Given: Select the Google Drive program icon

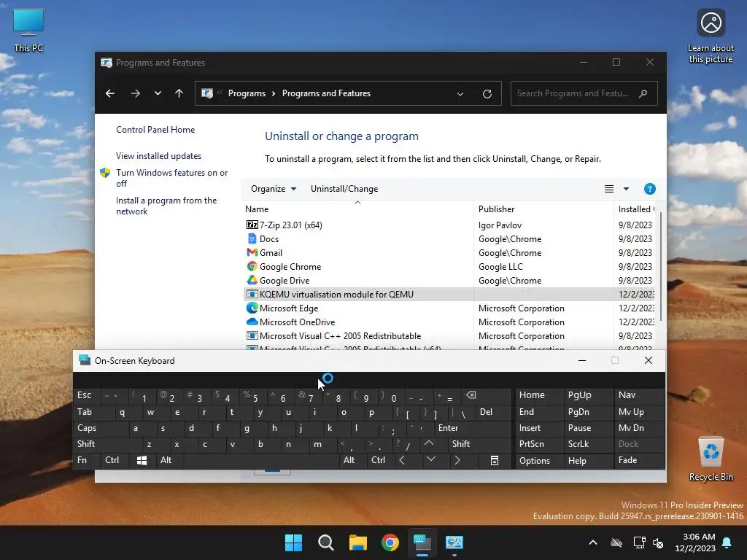Looking at the screenshot, I should [252, 280].
